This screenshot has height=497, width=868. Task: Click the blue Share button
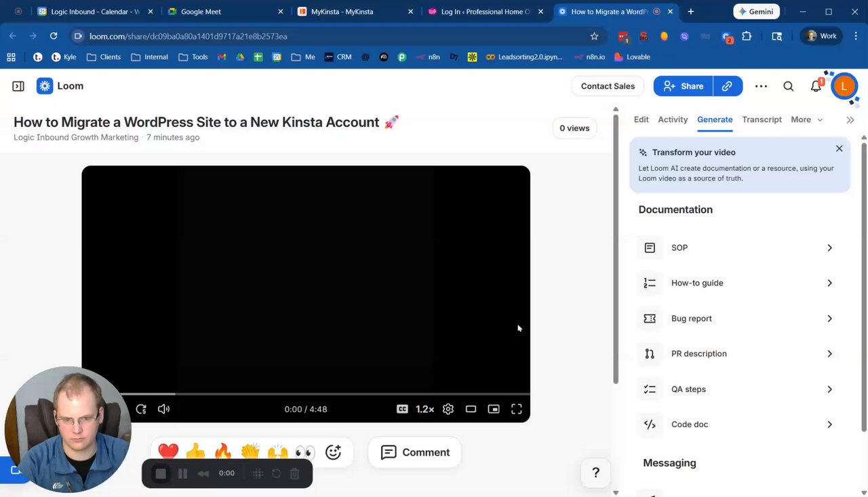(x=683, y=86)
